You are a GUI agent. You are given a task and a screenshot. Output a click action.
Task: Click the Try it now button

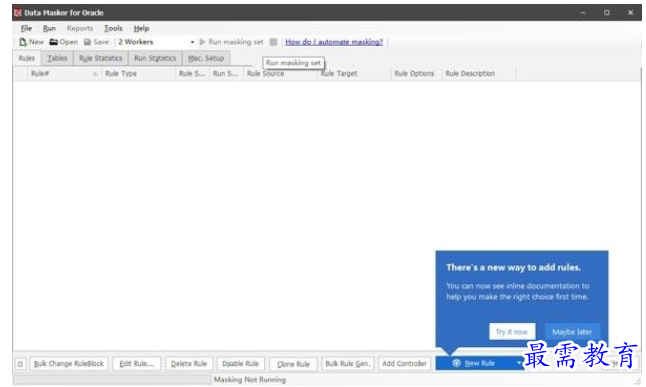(x=512, y=332)
